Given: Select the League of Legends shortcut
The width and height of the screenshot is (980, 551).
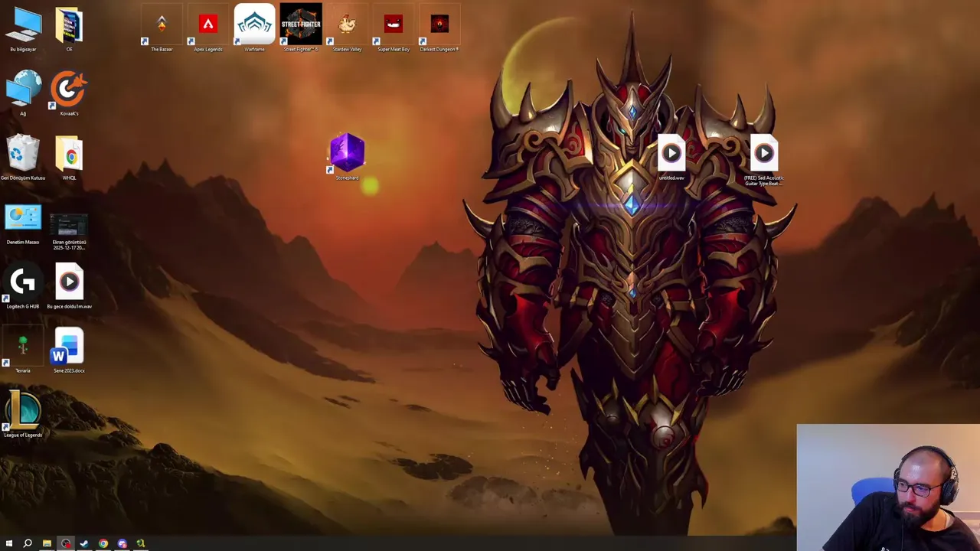Looking at the screenshot, I should (x=23, y=414).
